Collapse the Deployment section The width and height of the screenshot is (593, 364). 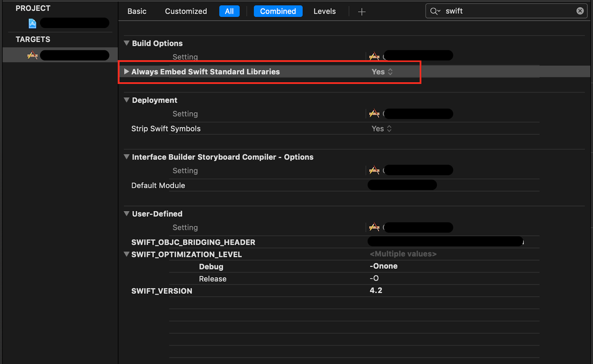click(127, 100)
